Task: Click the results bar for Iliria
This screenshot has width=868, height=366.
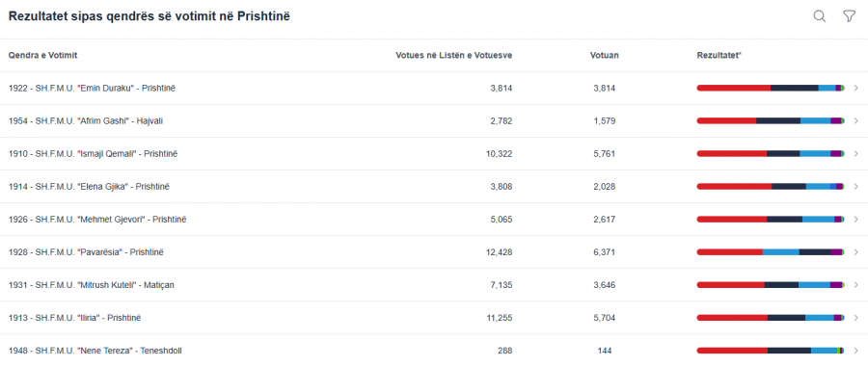Action: 771,318
